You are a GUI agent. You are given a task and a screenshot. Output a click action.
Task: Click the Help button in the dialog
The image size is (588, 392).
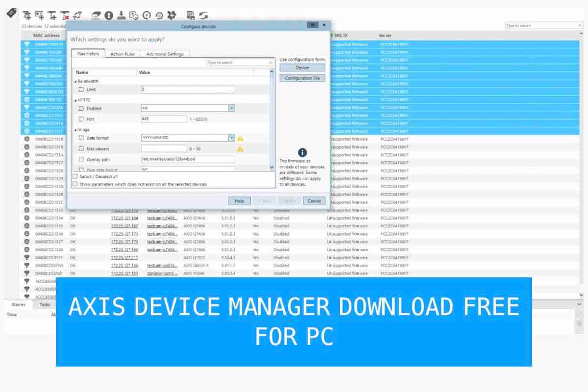coord(239,200)
